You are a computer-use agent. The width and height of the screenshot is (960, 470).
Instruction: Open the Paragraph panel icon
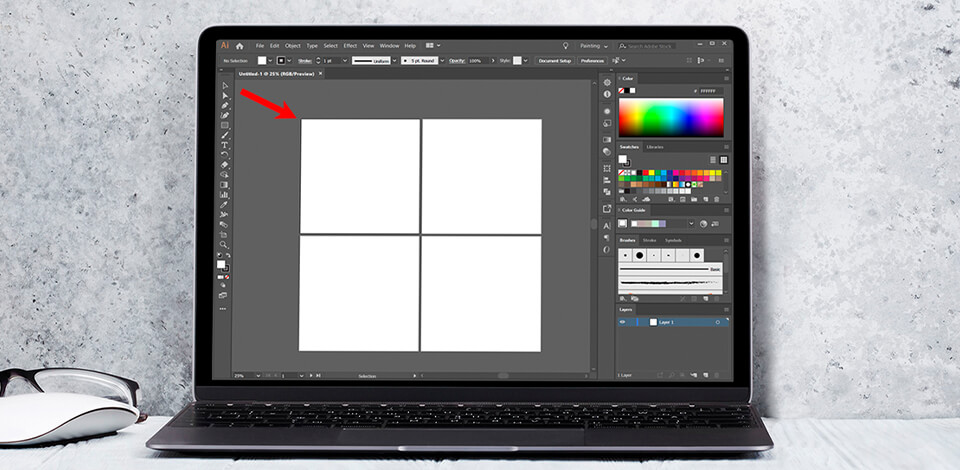607,237
